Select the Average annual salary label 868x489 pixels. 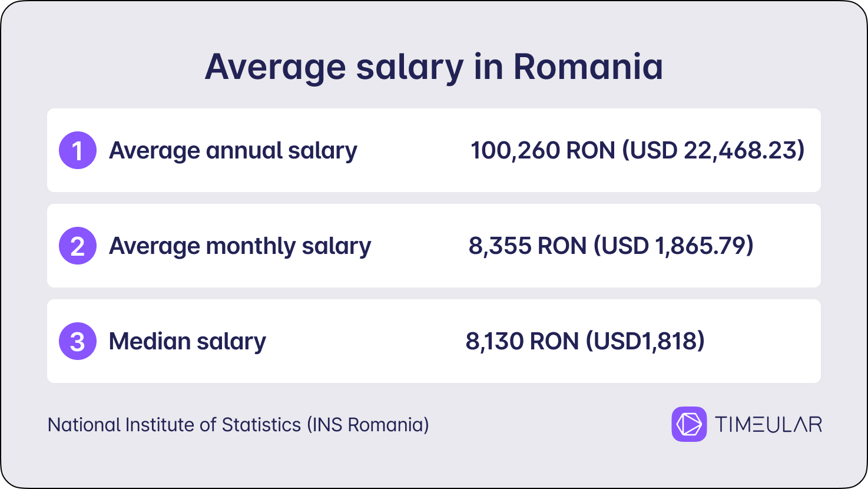point(233,151)
